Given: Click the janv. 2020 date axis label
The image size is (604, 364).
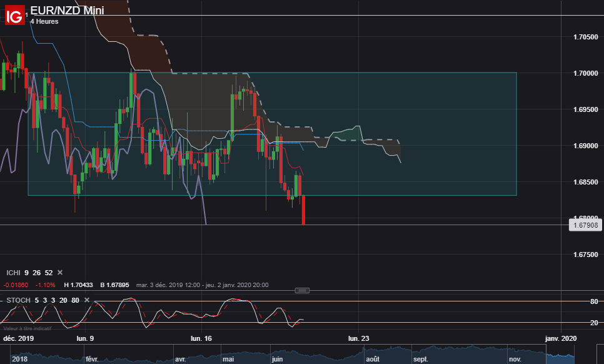Looking at the screenshot, I should [561, 338].
